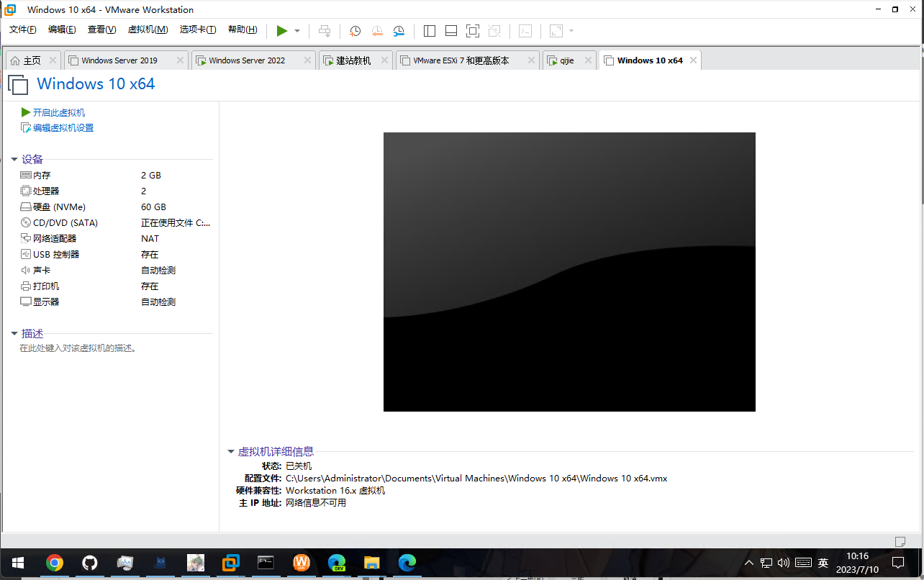This screenshot has height=580, width=924.
Task: Select the 内存 device row
Action: pyautogui.click(x=115, y=176)
